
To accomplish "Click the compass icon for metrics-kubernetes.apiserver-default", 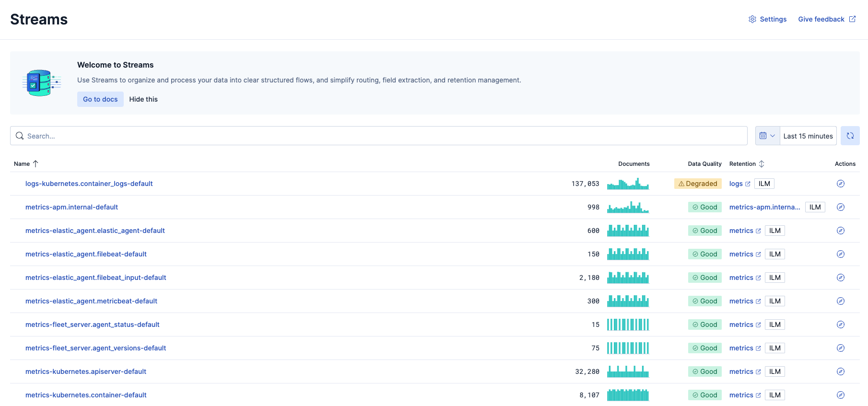I will click(840, 371).
